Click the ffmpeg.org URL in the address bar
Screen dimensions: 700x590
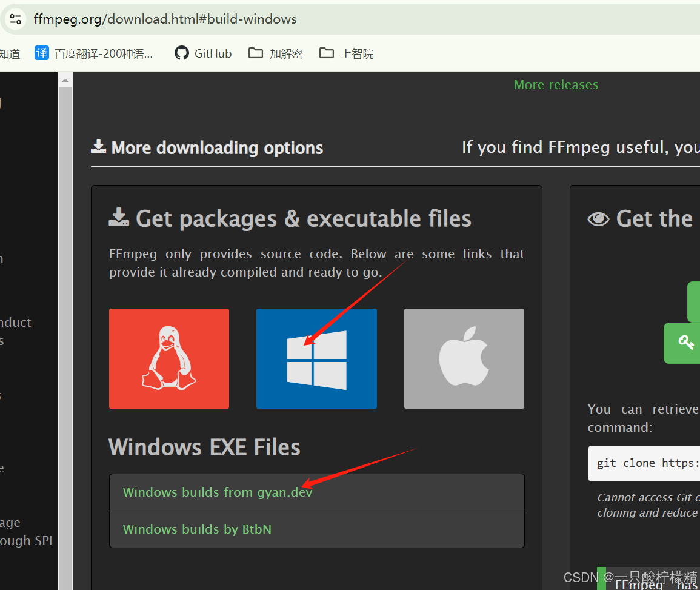pos(164,19)
